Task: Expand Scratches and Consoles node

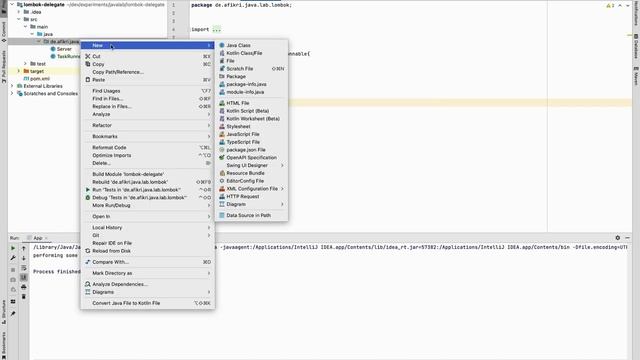Action: click(12, 93)
